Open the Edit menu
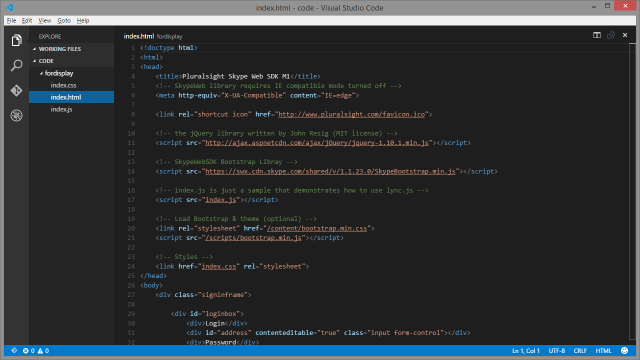Screen dimensions: 640x360 (27, 20)
